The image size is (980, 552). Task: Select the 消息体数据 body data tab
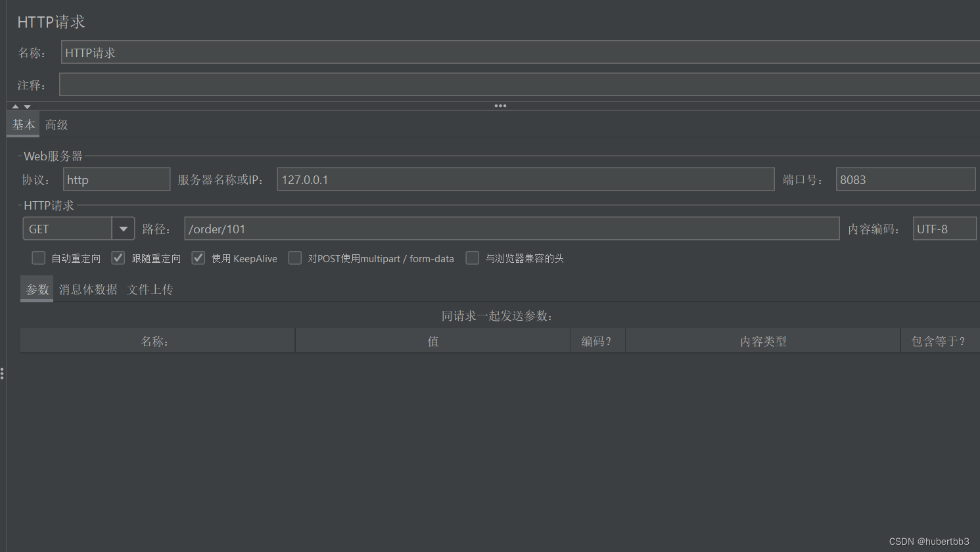88,289
